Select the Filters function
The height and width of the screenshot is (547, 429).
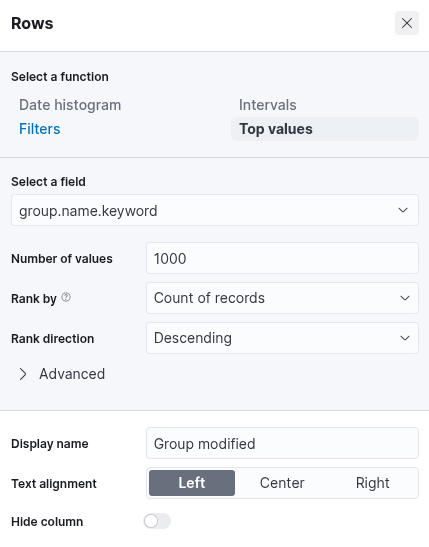(39, 129)
